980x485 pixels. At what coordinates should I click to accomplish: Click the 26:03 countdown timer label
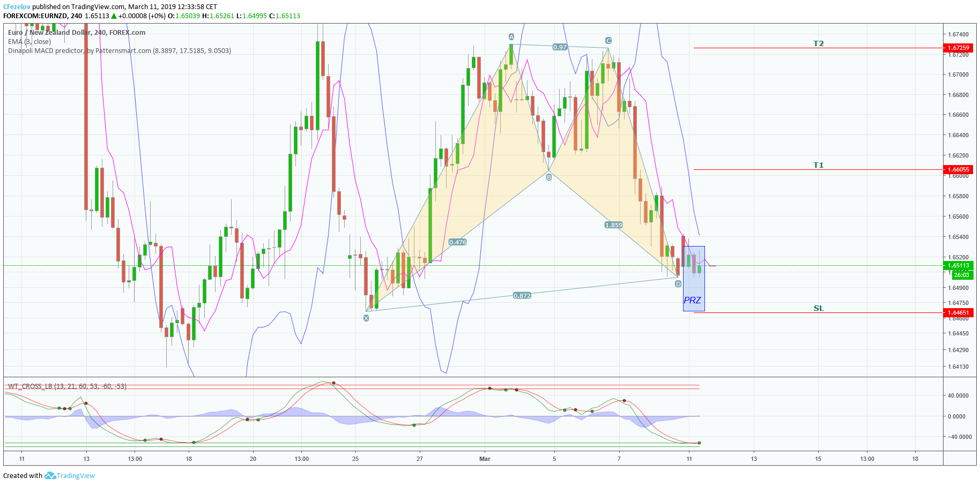point(962,275)
